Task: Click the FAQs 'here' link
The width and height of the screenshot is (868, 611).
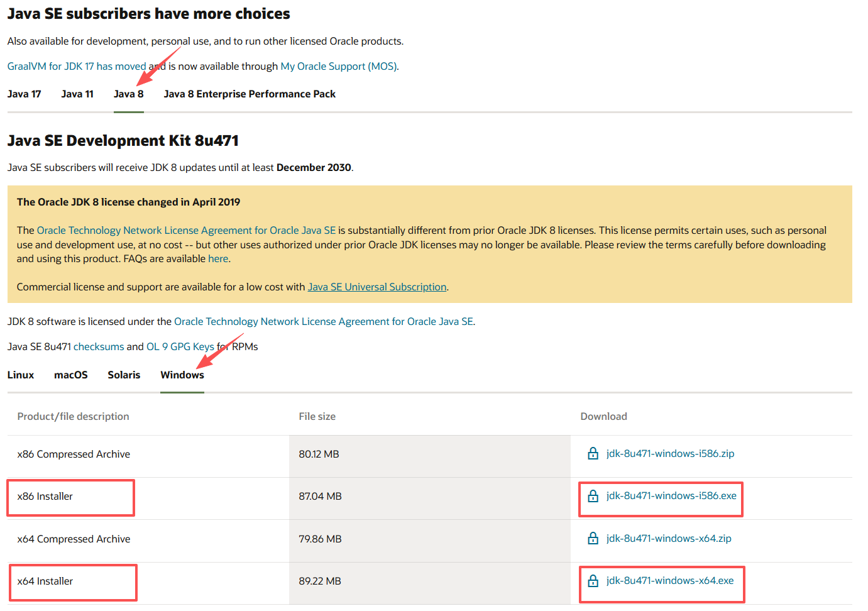Action: click(218, 258)
